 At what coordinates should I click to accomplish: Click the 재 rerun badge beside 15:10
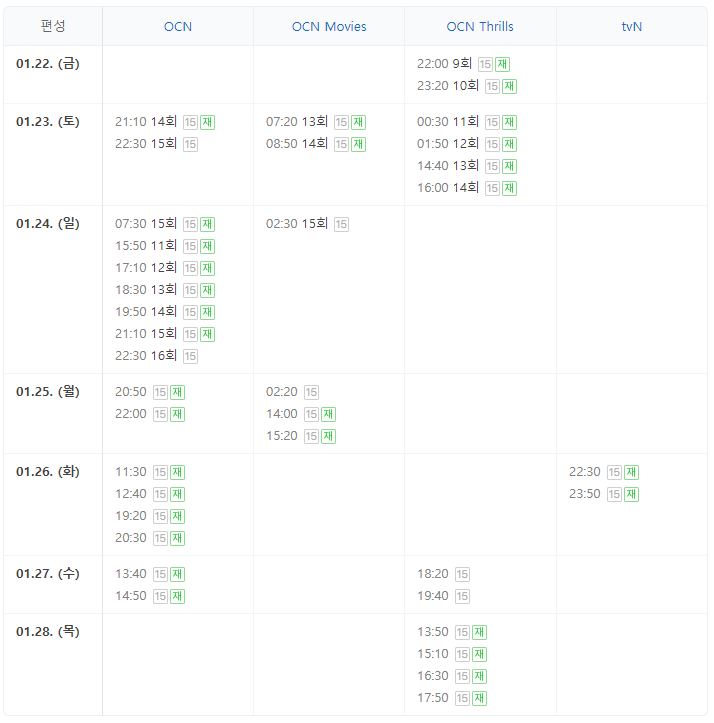click(479, 654)
